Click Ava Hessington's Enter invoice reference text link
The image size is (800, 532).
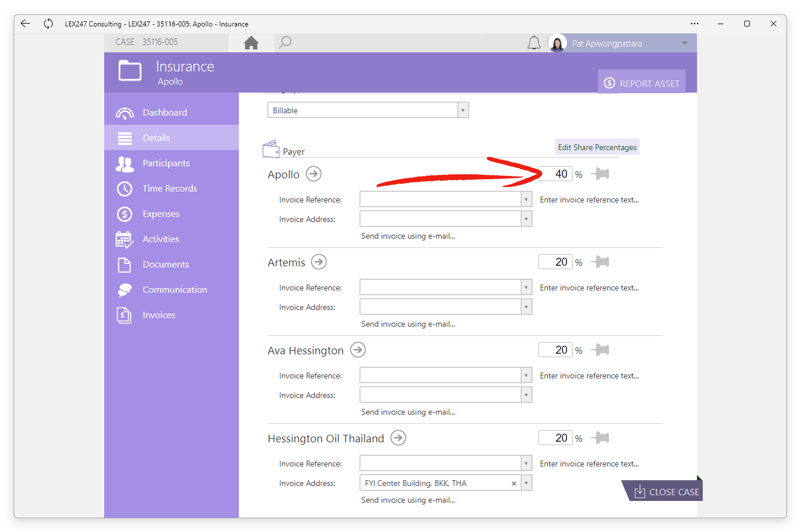tap(589, 376)
